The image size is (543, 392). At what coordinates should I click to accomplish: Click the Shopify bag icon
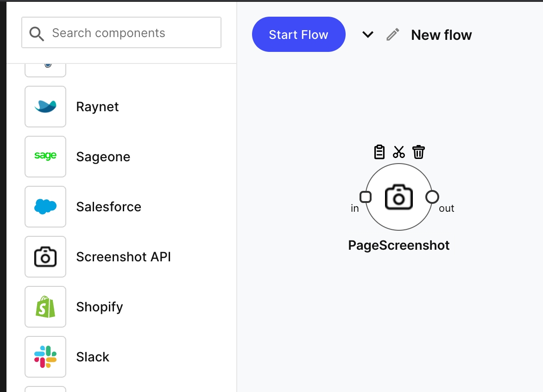pyautogui.click(x=45, y=307)
